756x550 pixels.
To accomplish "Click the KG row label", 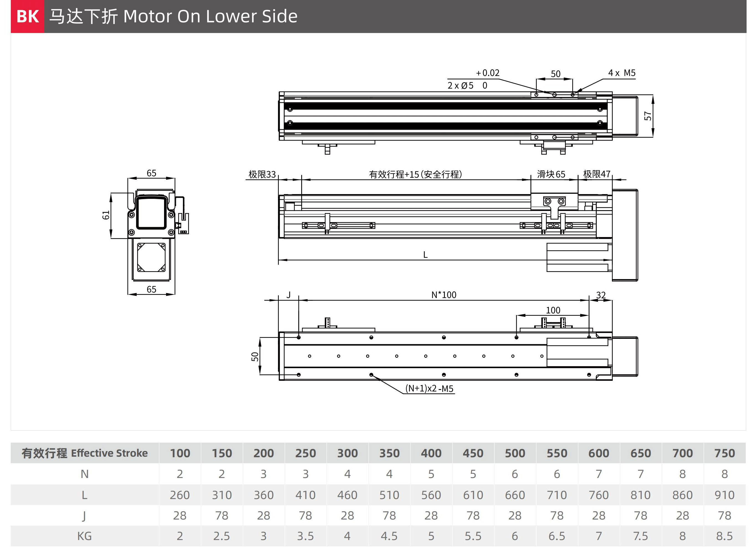I will point(85,536).
